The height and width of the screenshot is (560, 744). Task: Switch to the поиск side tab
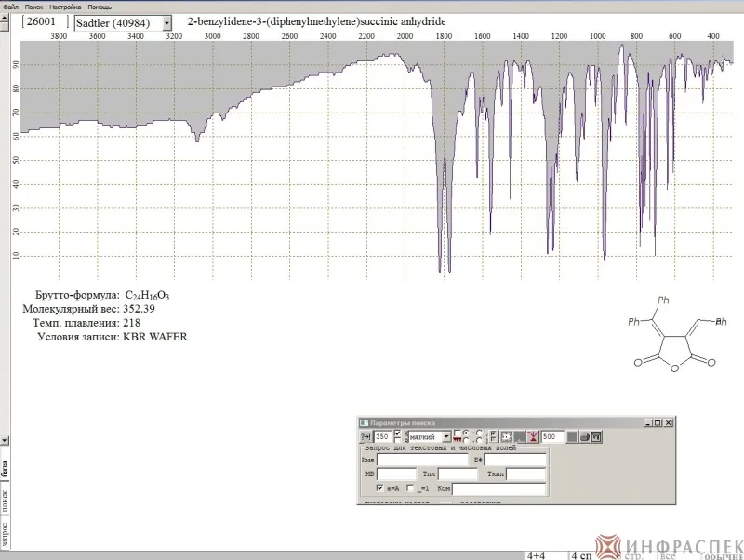tap(5, 501)
